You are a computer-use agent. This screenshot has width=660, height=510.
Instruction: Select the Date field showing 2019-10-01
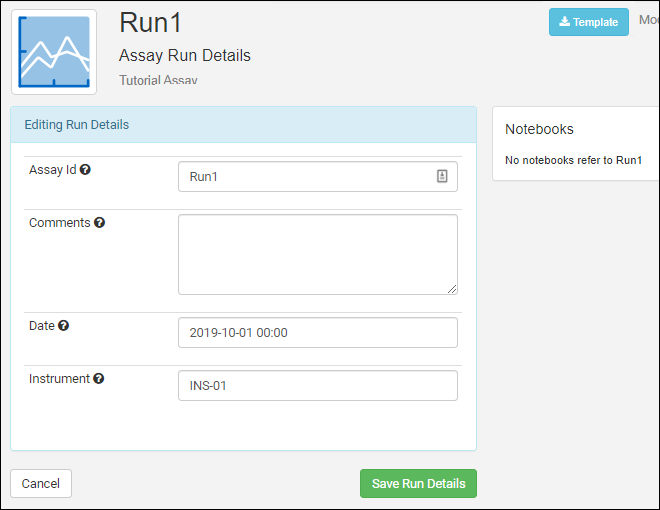(x=317, y=333)
